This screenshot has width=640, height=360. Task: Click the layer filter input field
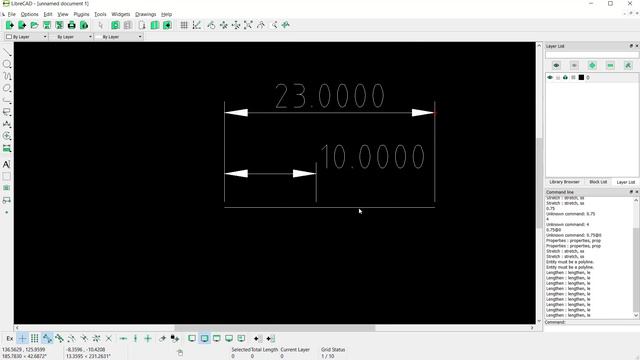592,55
